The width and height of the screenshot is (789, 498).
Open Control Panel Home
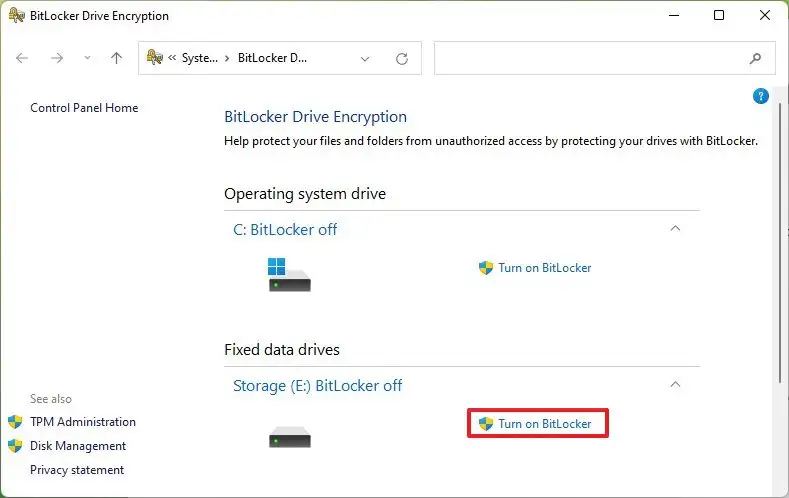point(84,108)
